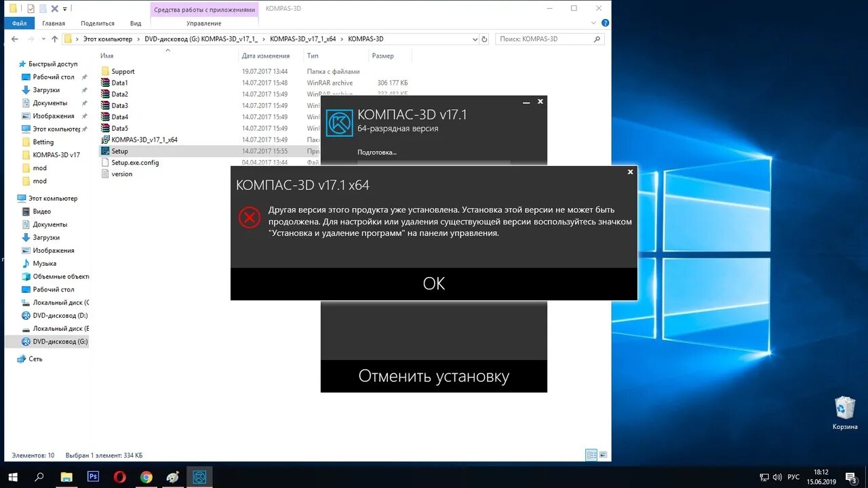
Task: Sort files by Дата изменения column
Action: pyautogui.click(x=266, y=56)
